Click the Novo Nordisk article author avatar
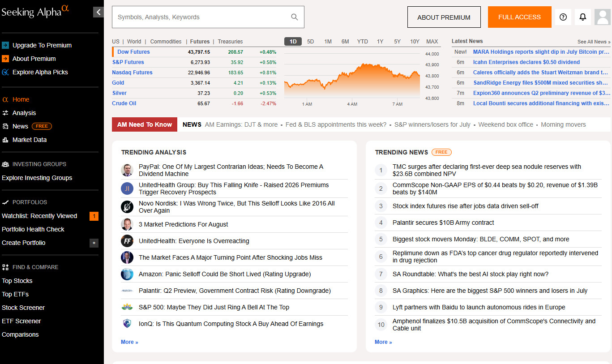The height and width of the screenshot is (364, 612). click(x=127, y=207)
